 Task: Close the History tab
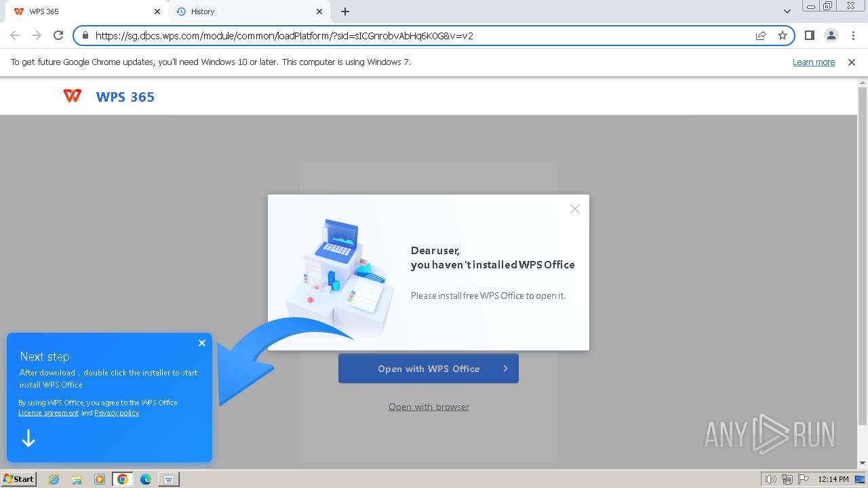(x=319, y=12)
